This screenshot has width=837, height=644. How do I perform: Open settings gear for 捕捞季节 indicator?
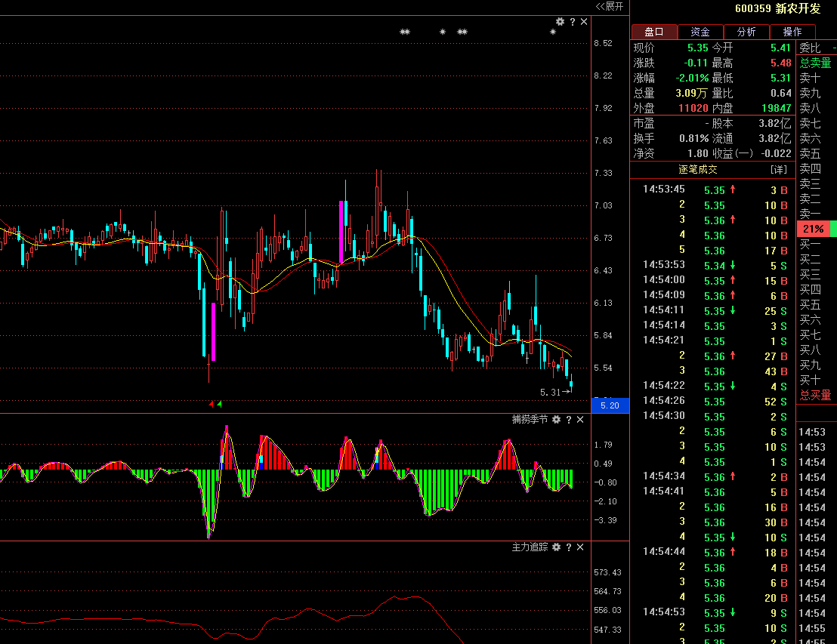(557, 419)
